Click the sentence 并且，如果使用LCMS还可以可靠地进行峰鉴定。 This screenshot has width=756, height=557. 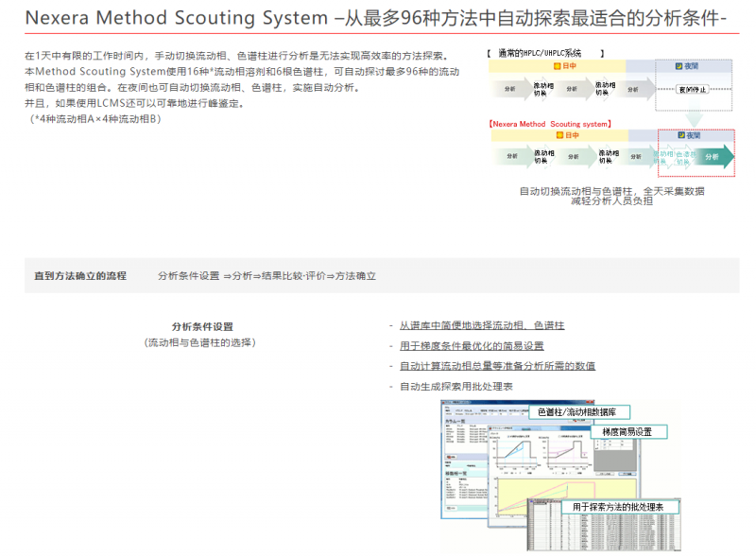pos(135,103)
